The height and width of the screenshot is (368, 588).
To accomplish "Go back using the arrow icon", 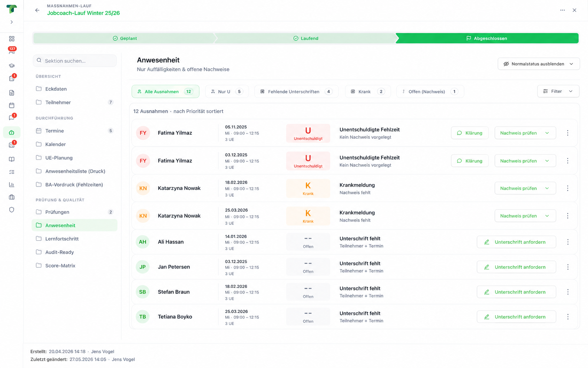I will coord(37,10).
